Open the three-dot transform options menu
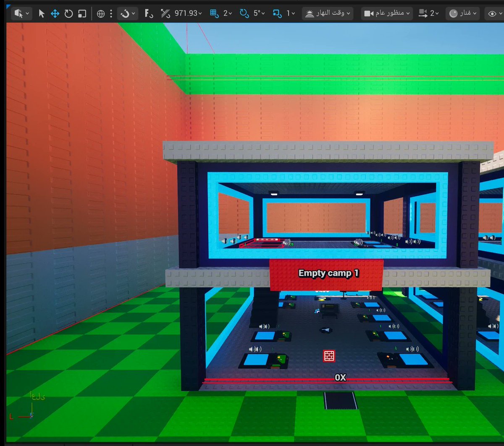This screenshot has height=446, width=504. point(111,13)
